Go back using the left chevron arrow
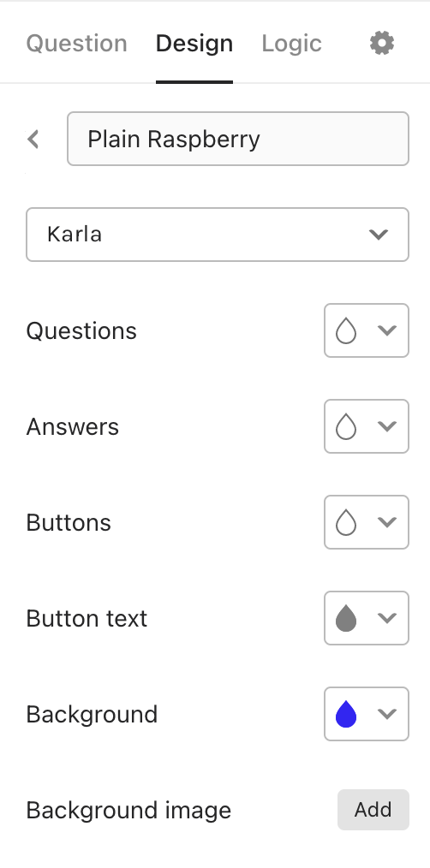Screen dimensions: 430x868 click(33, 139)
